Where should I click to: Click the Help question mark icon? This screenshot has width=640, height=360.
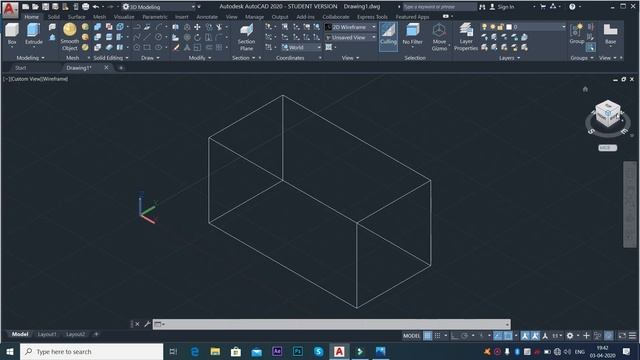572,7
